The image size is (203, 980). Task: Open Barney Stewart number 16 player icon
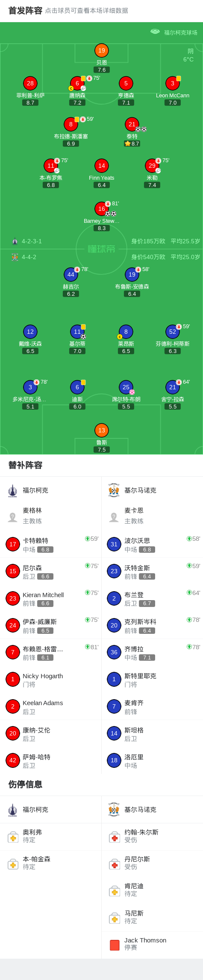tap(102, 209)
